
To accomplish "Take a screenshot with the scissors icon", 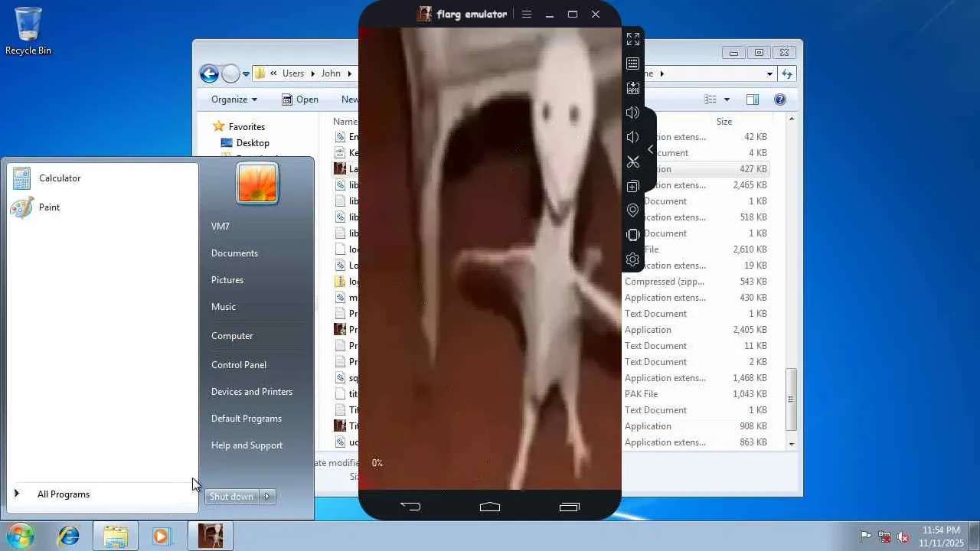I will click(632, 161).
